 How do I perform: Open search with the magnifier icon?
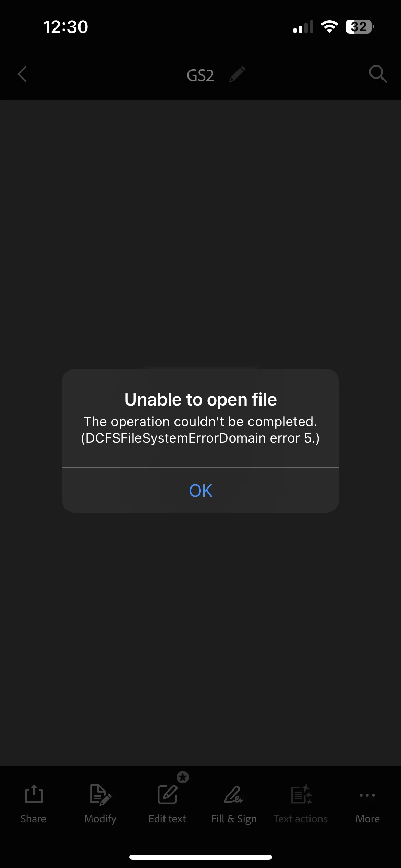[378, 74]
